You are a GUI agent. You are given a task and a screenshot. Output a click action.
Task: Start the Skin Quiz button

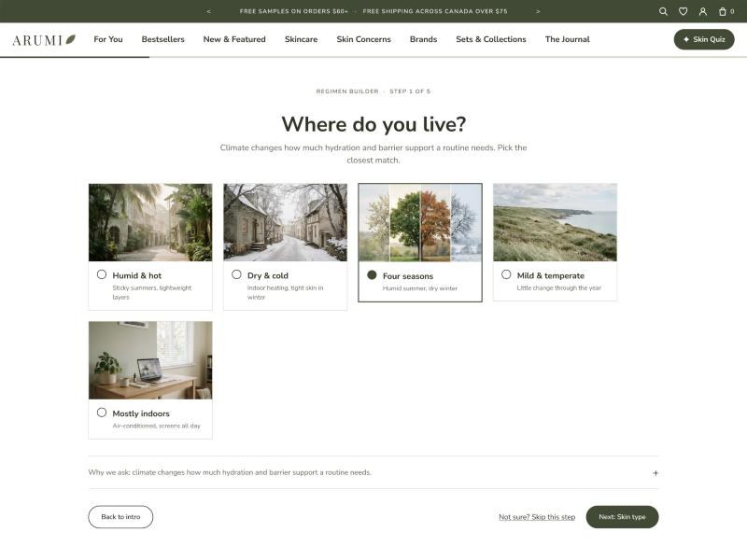pyautogui.click(x=704, y=39)
